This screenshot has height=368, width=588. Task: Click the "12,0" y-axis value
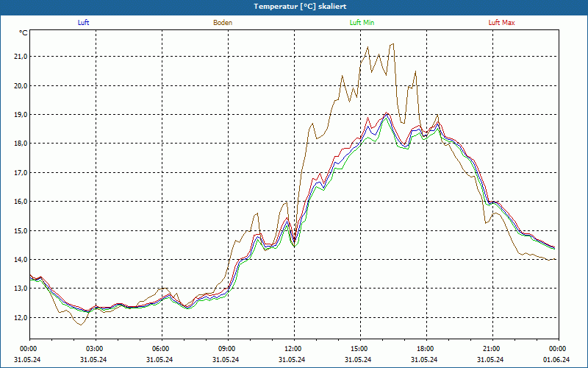pyautogui.click(x=21, y=318)
